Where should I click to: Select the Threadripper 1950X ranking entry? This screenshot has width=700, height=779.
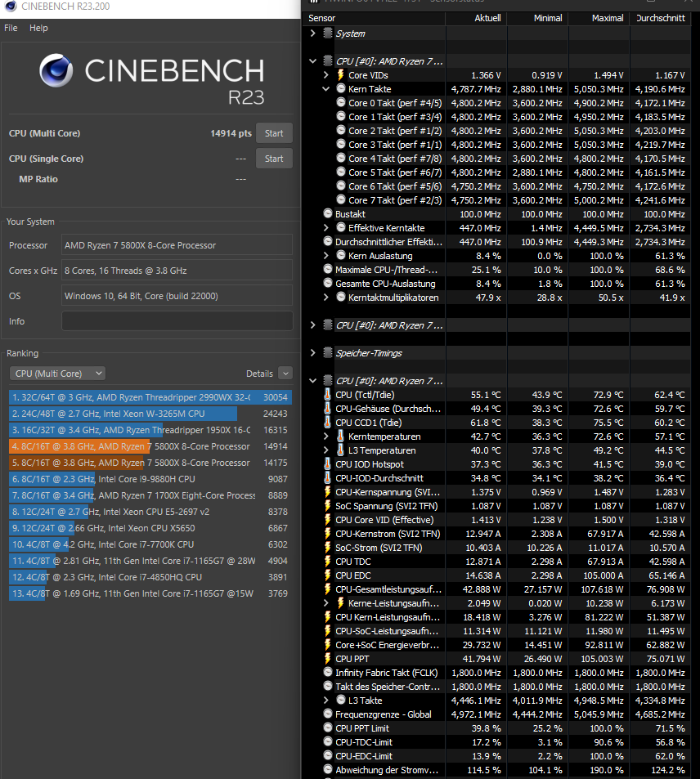(x=150, y=430)
